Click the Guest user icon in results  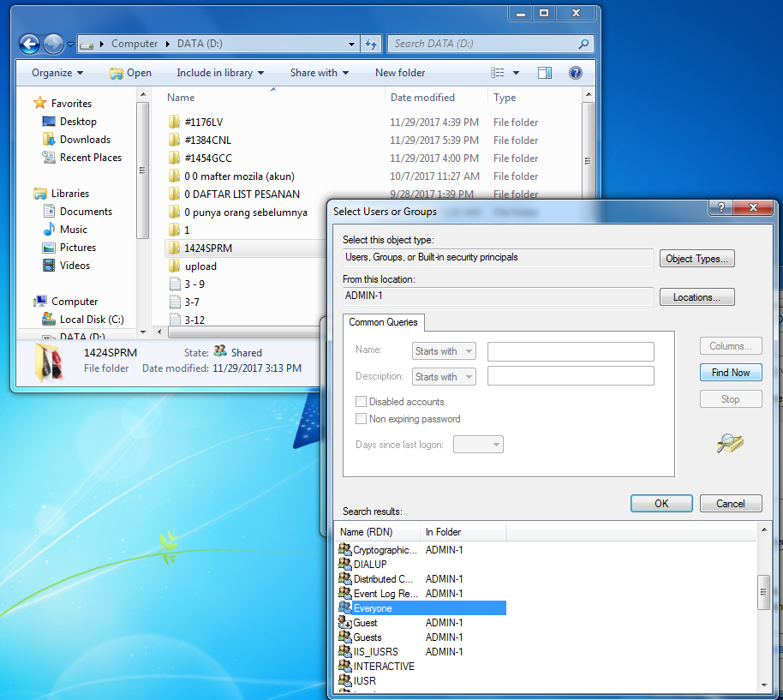click(344, 622)
